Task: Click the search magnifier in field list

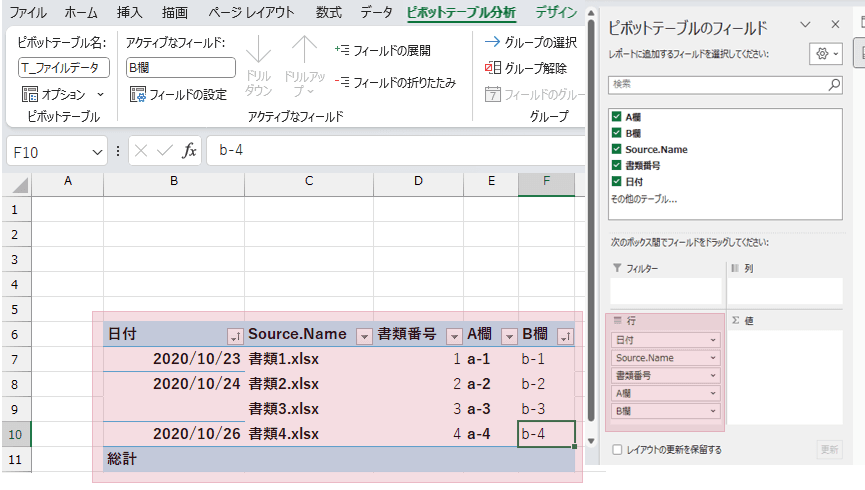Action: coord(833,85)
